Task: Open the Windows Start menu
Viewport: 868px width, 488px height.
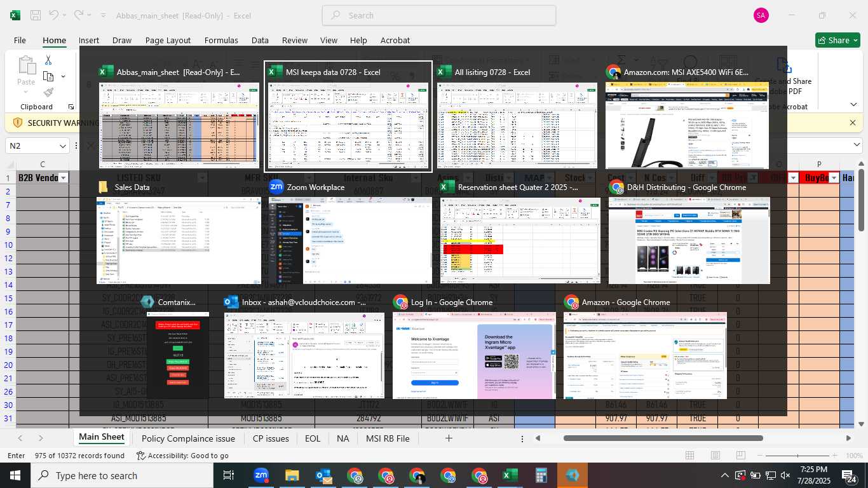Action: (15, 475)
